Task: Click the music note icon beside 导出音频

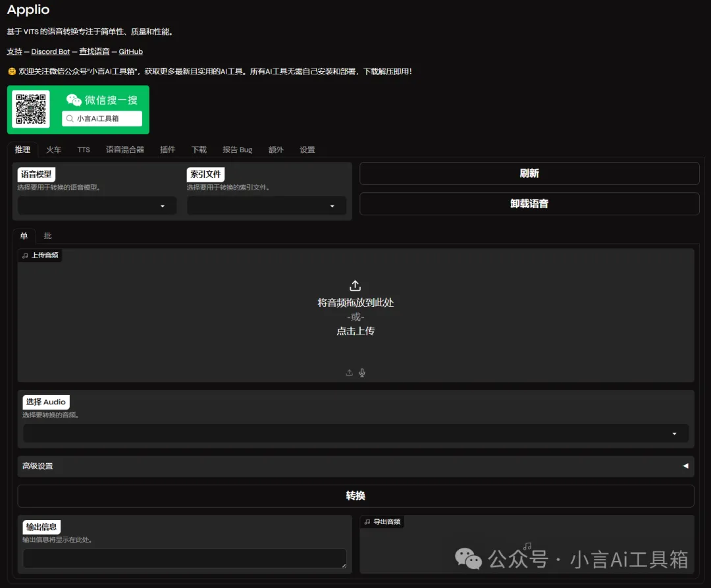Action: (x=367, y=521)
